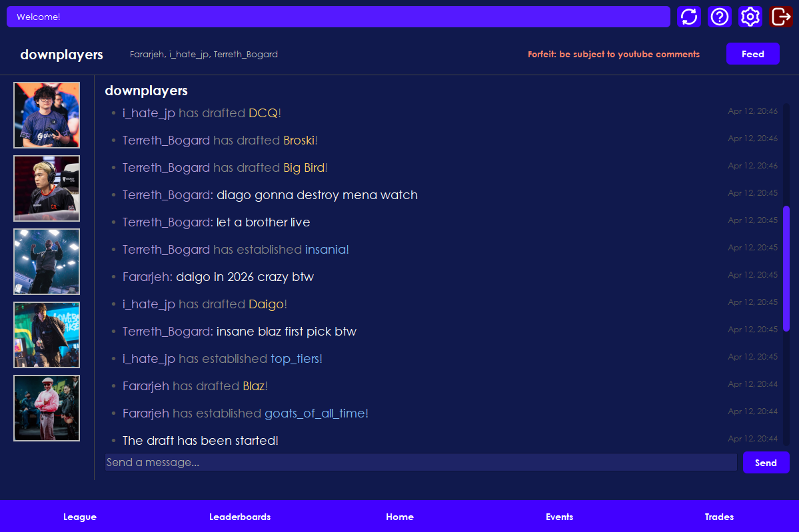Select the thumbnail of player with raised arms
Viewport: 799px width, 532px height.
pos(47,262)
